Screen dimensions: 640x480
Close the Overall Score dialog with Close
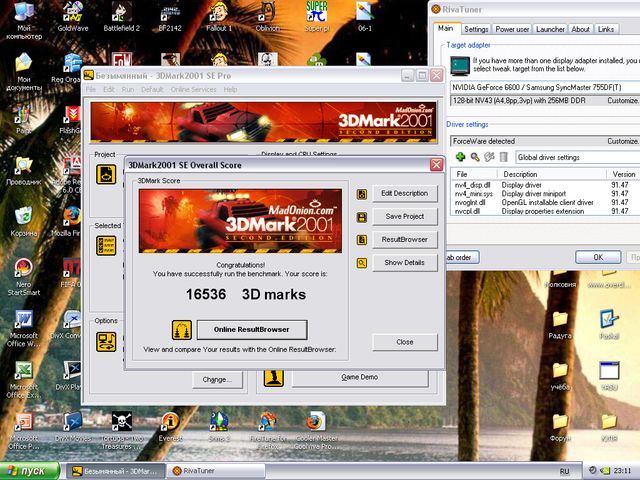point(404,342)
